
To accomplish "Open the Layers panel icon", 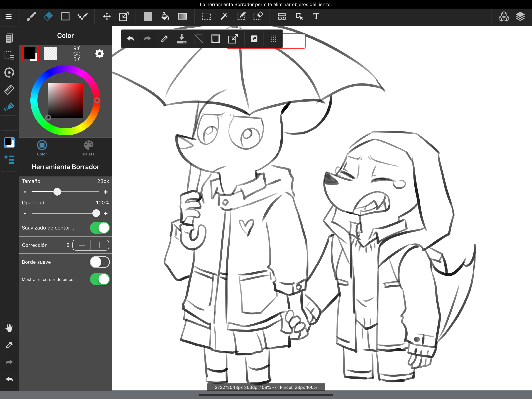I will (520, 16).
